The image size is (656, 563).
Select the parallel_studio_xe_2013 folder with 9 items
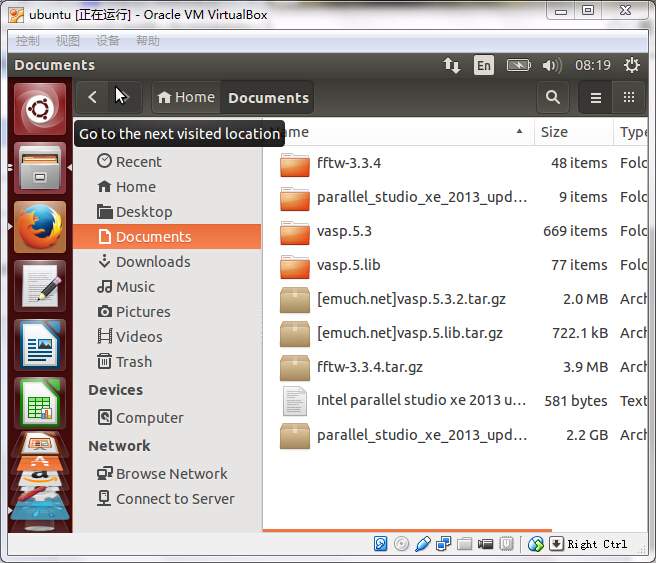coord(456,197)
